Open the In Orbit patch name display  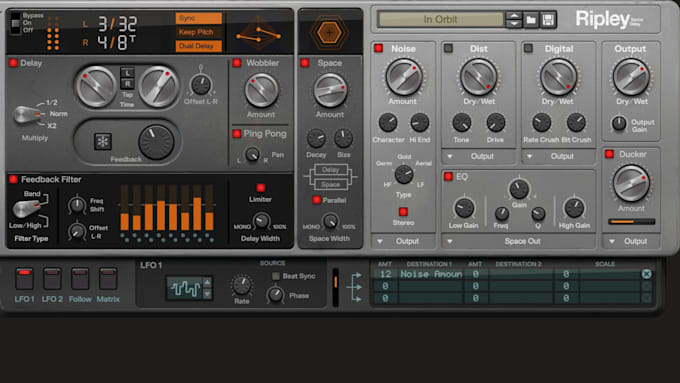[441, 20]
